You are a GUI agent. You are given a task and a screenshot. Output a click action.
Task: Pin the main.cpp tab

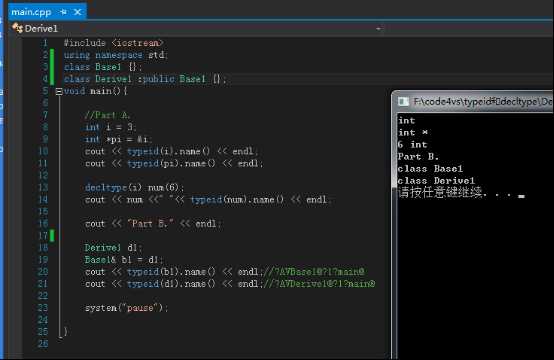coord(63,12)
